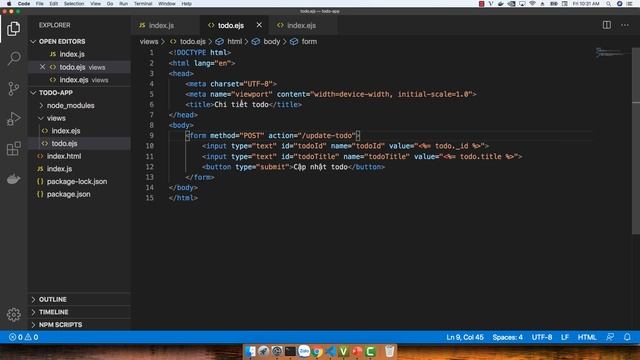Change the HTML language mode
This screenshot has width=640, height=360.
click(587, 337)
